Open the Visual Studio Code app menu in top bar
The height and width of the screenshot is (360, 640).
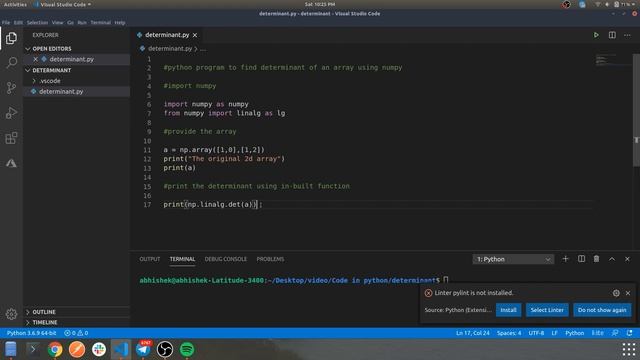click(63, 4)
